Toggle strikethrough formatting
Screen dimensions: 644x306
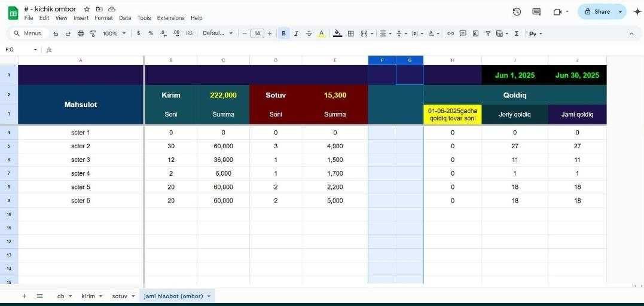click(x=309, y=33)
